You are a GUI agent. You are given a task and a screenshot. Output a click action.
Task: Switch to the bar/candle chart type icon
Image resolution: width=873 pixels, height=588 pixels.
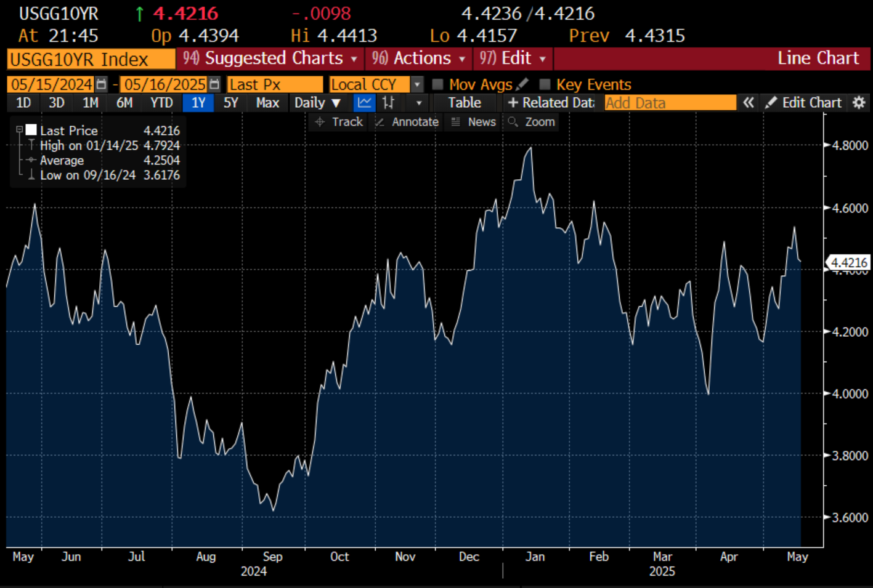pos(388,103)
